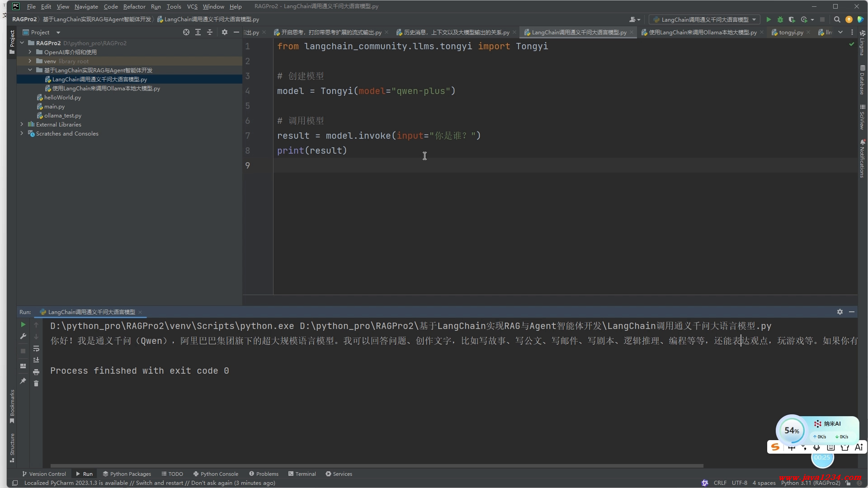Open Project panel settings gear
Viewport: 868px width, 488px height.
point(224,32)
